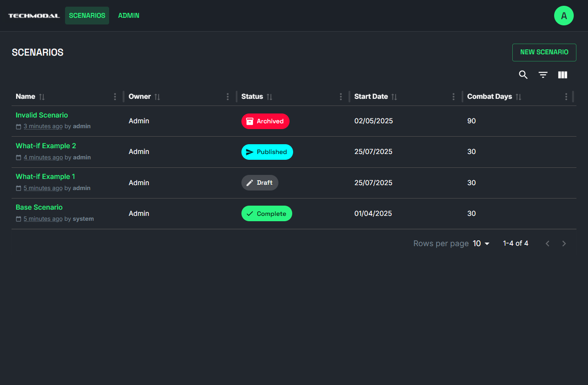Screen dimensions: 588x385
Task: Go to next page arrow
Action: coord(564,243)
